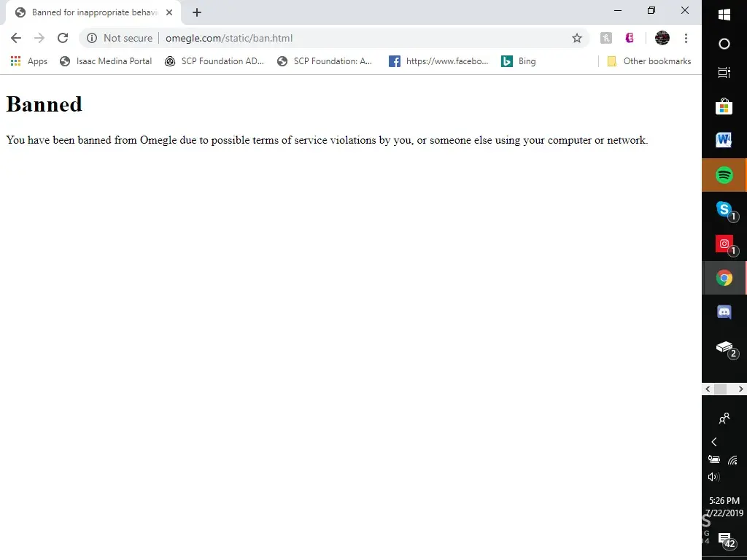Open the Chrome profile avatar
747x560 pixels.
662,38
